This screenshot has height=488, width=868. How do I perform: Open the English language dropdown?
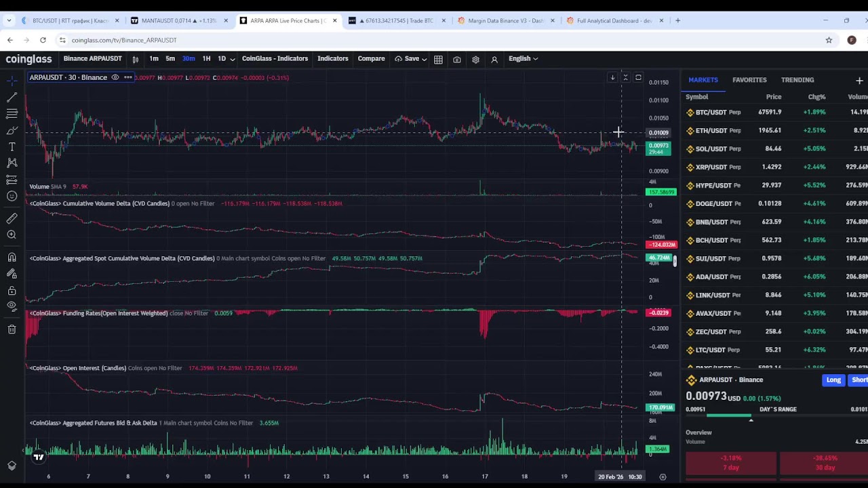point(523,59)
